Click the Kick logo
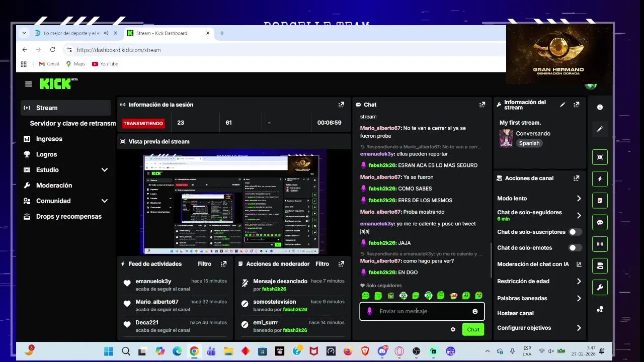Image resolution: width=644 pixels, height=362 pixels. click(58, 84)
